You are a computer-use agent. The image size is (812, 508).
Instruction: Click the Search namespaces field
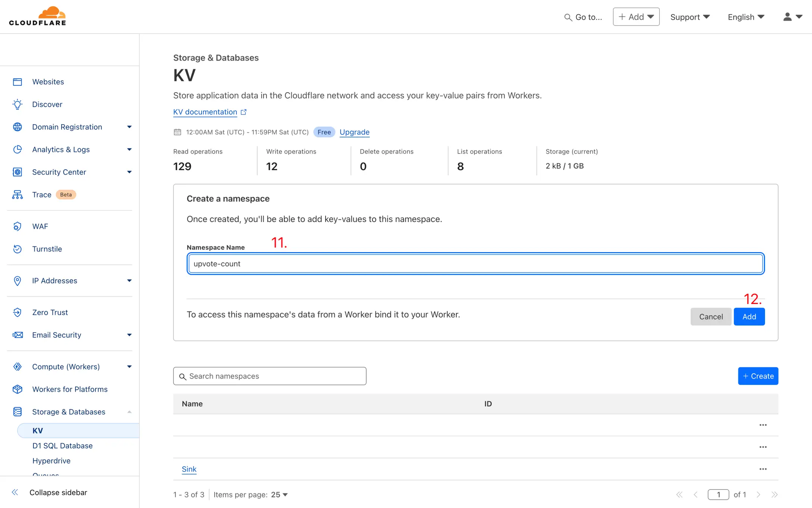coord(270,376)
